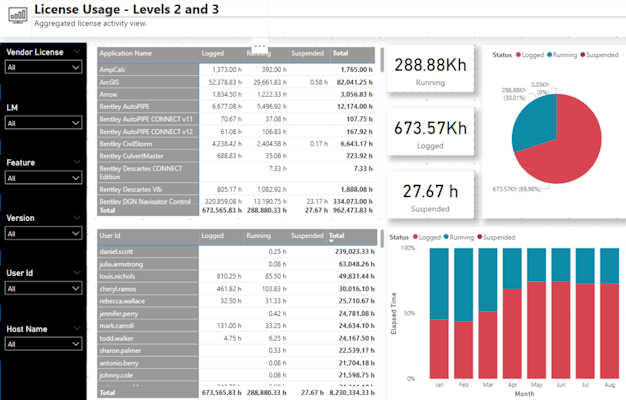This screenshot has width=626, height=400.
Task: Click the sort arrow under user table Total
Action: (x=332, y=242)
